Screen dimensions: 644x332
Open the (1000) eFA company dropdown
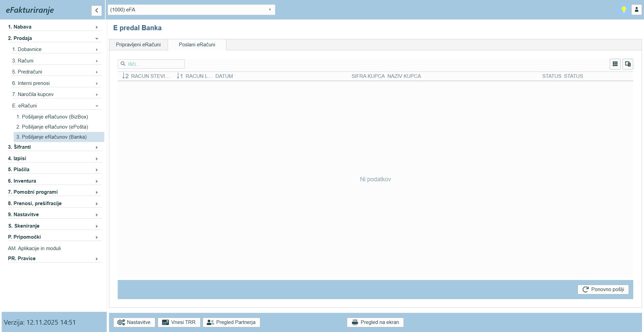tap(191, 10)
